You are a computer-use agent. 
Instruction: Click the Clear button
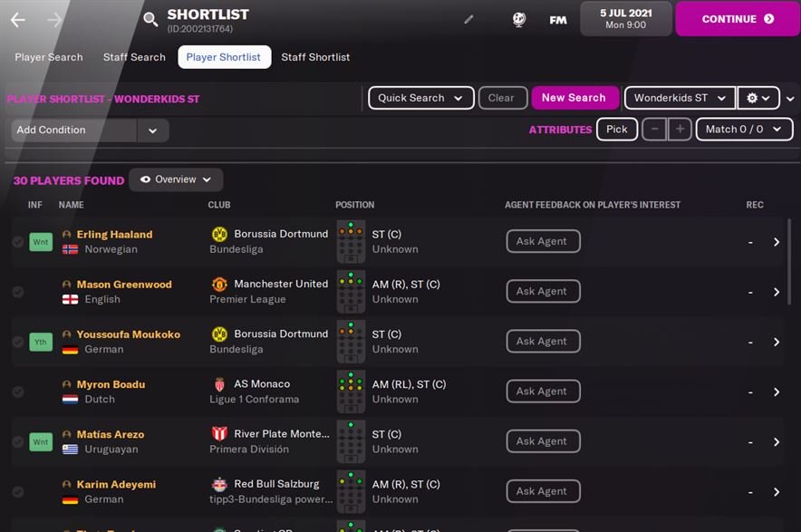coord(502,98)
